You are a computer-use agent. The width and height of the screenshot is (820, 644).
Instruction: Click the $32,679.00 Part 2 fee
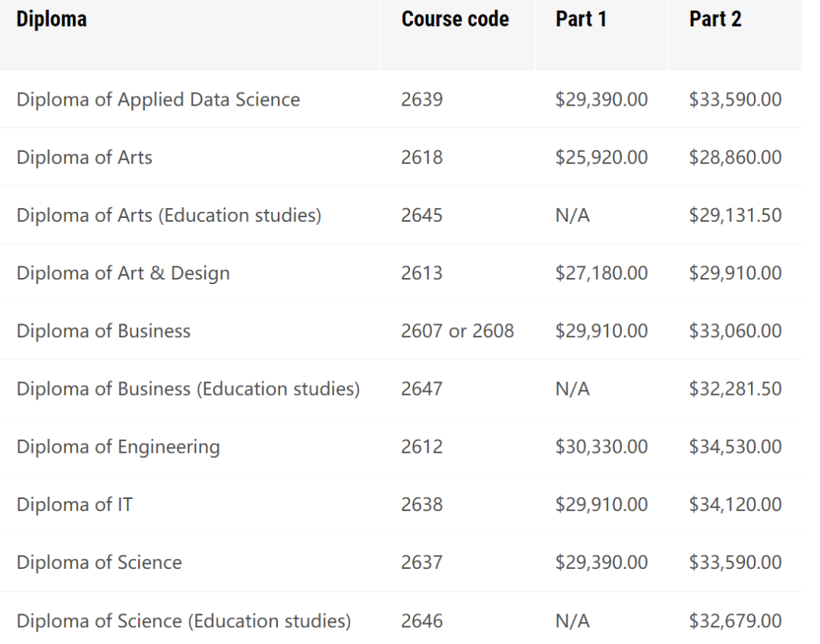[x=735, y=621]
